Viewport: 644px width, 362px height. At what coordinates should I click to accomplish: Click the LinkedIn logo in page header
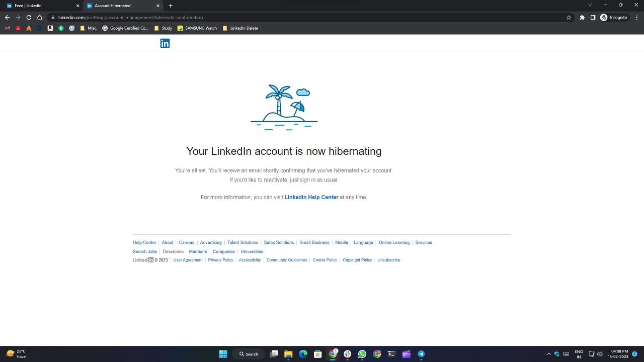[x=165, y=43]
